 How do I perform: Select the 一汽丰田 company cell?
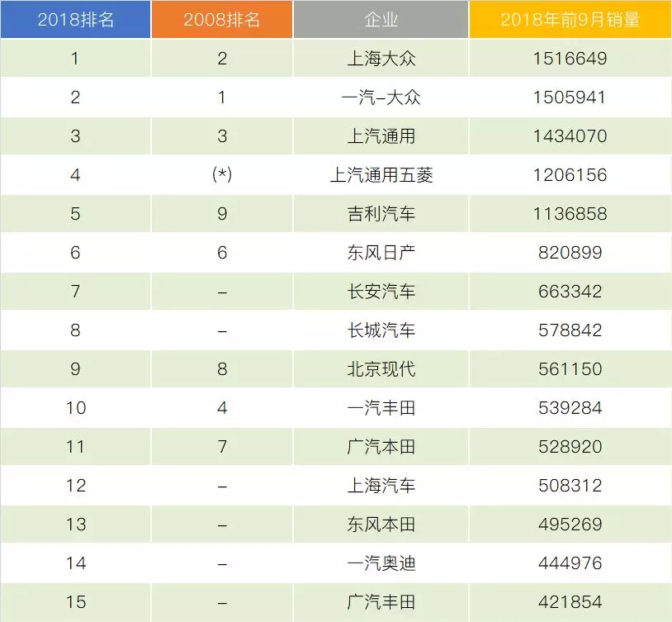click(x=381, y=408)
